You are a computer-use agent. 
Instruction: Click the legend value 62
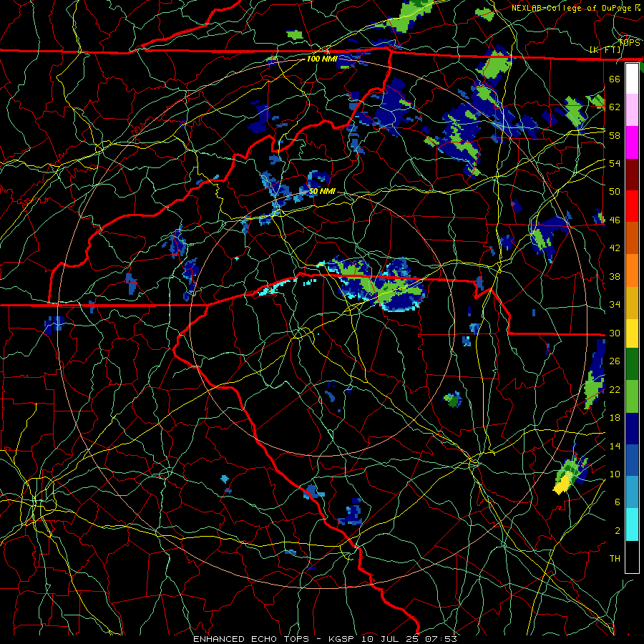click(x=615, y=107)
